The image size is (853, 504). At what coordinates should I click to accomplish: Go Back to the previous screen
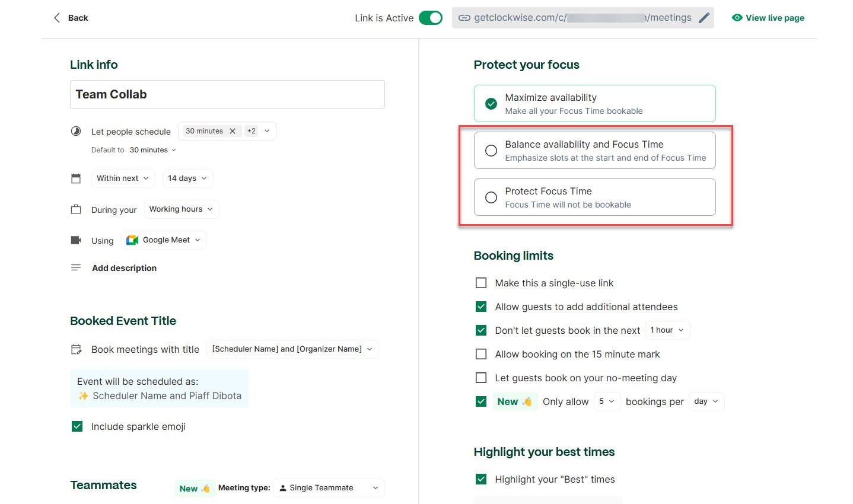coord(70,18)
